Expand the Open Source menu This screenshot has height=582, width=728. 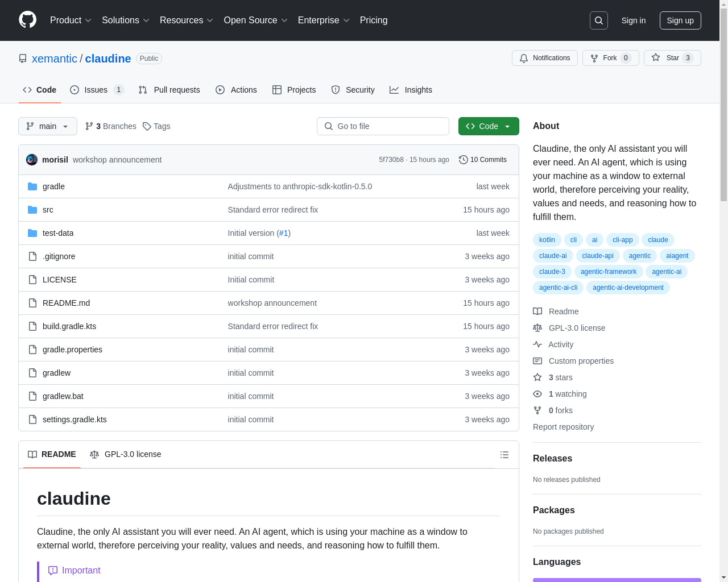256,20
